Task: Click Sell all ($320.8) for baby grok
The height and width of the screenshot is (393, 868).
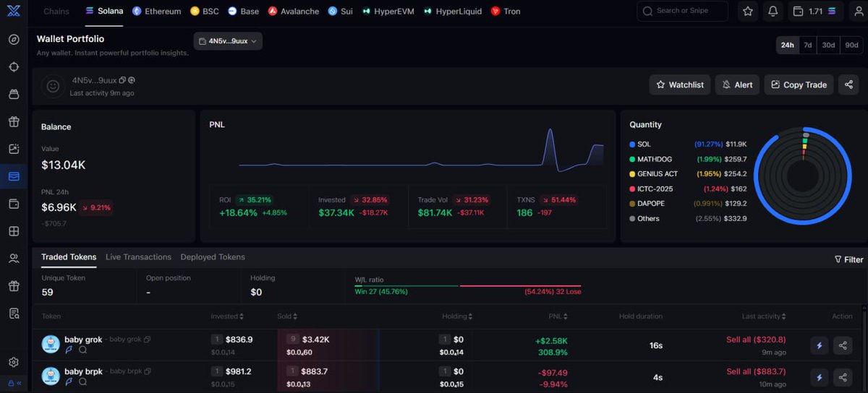Action: pyautogui.click(x=756, y=340)
